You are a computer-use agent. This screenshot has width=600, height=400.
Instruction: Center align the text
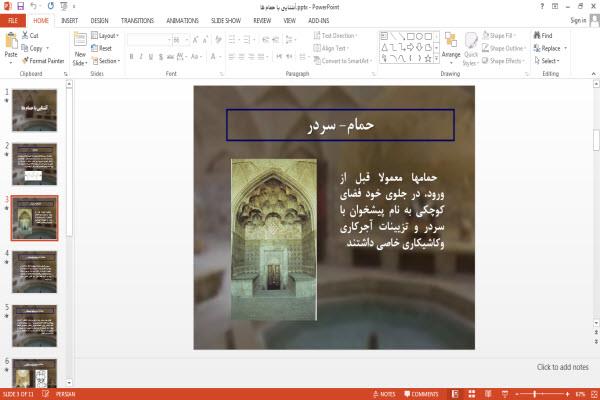(241, 57)
